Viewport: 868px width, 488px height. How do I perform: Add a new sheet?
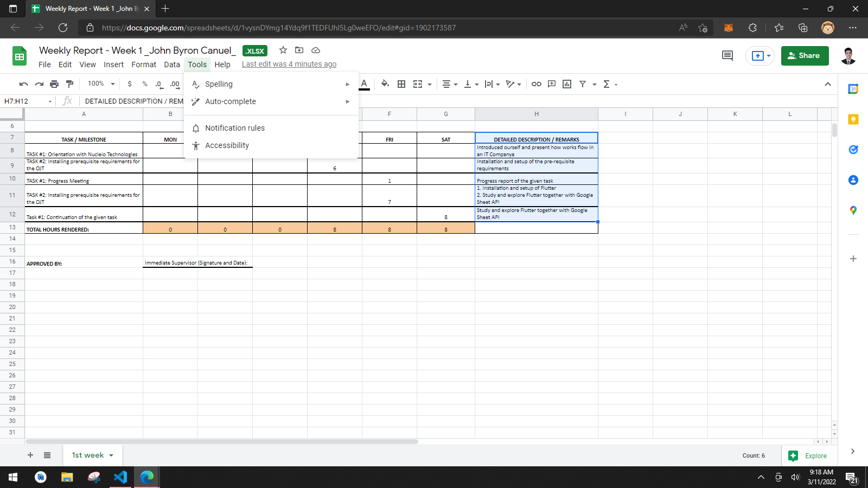[x=30, y=455]
